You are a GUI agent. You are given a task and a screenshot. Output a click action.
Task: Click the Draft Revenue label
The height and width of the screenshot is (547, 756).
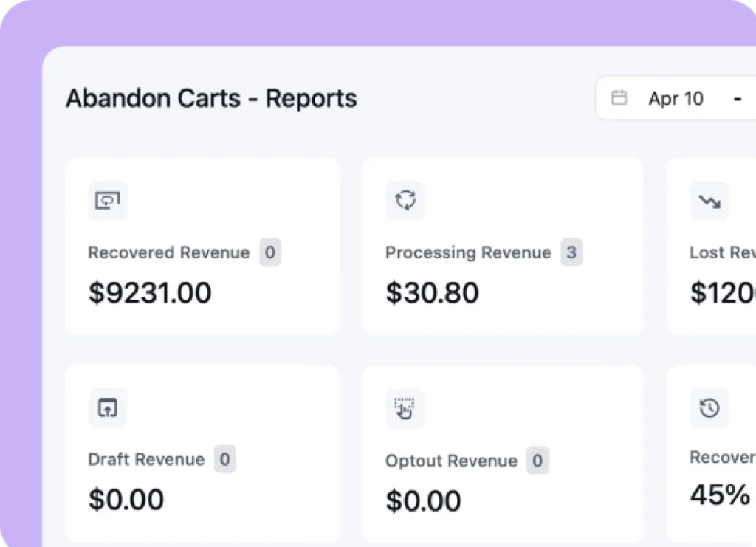146,459
